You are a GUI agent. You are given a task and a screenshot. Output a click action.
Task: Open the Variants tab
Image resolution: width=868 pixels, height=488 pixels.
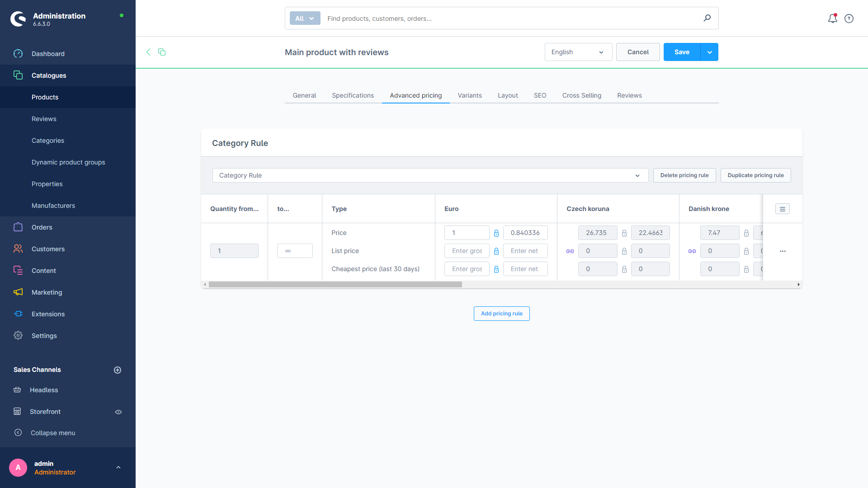(x=470, y=95)
